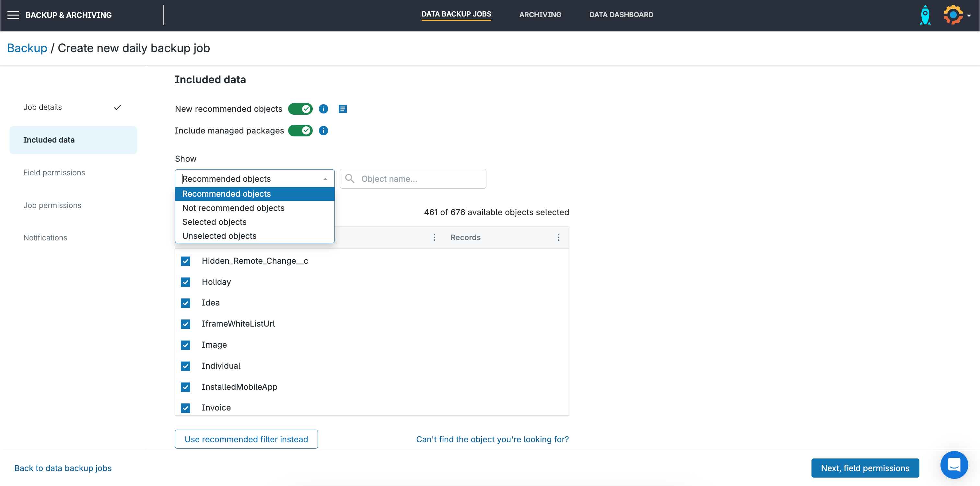The height and width of the screenshot is (486, 980).
Task: Click Use recommended filter instead
Action: pos(246,439)
